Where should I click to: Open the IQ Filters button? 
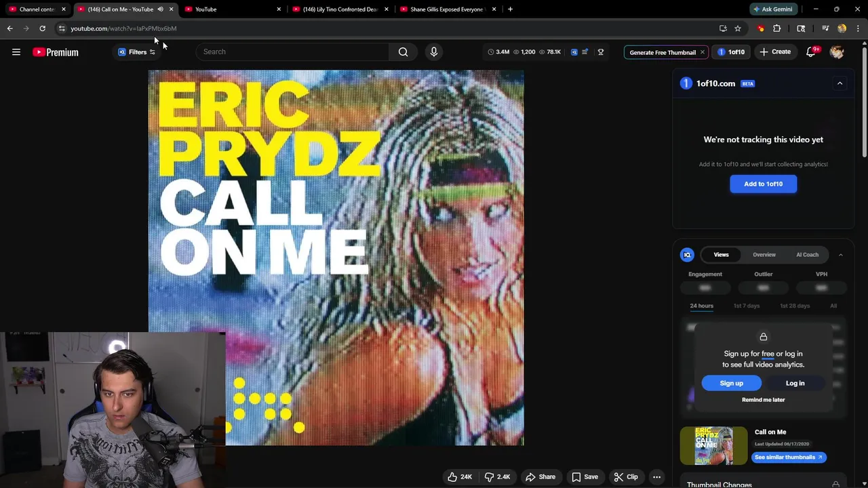(136, 52)
